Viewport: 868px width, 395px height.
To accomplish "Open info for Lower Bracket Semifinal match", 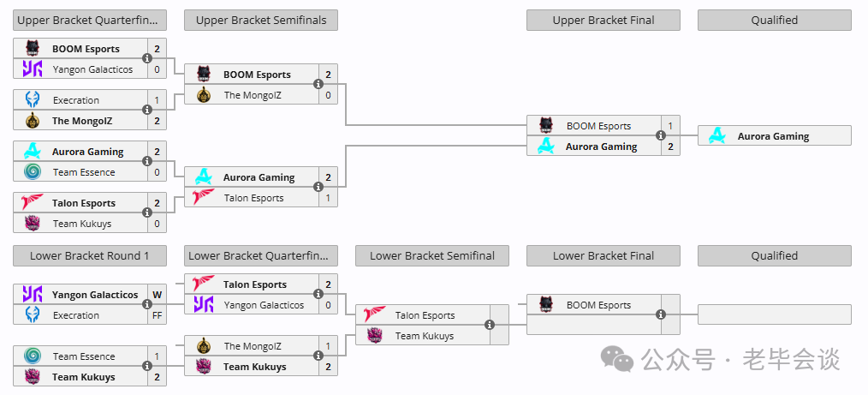I will click(x=490, y=326).
